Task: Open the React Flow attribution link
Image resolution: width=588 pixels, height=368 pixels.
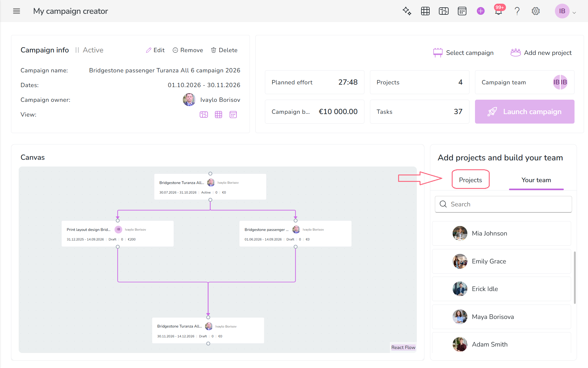Action: pyautogui.click(x=403, y=347)
